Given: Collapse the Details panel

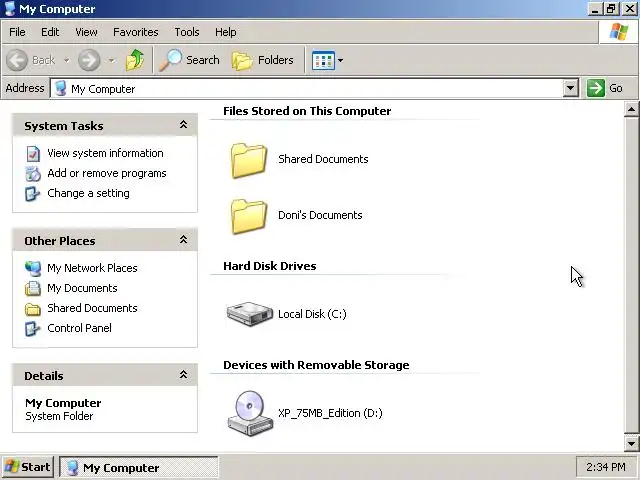Looking at the screenshot, I should pos(183,375).
